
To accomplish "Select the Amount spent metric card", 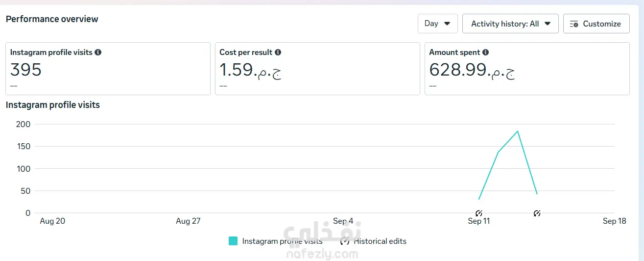I will tap(527, 69).
